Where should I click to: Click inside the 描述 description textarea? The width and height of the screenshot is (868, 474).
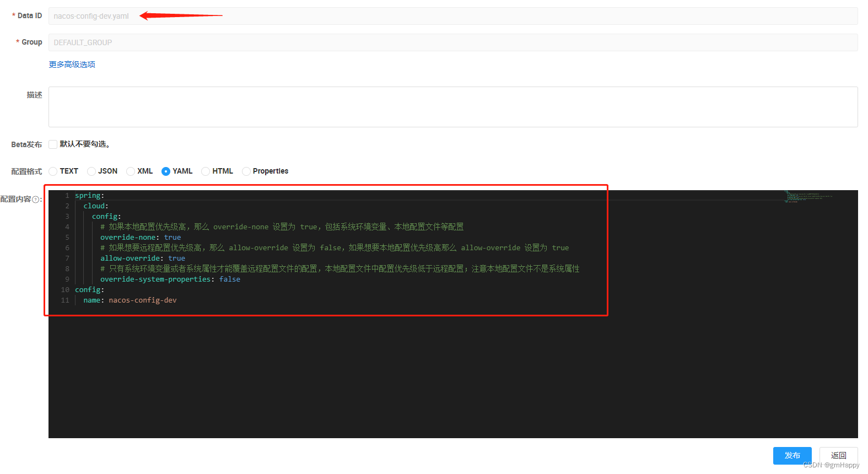click(x=453, y=107)
